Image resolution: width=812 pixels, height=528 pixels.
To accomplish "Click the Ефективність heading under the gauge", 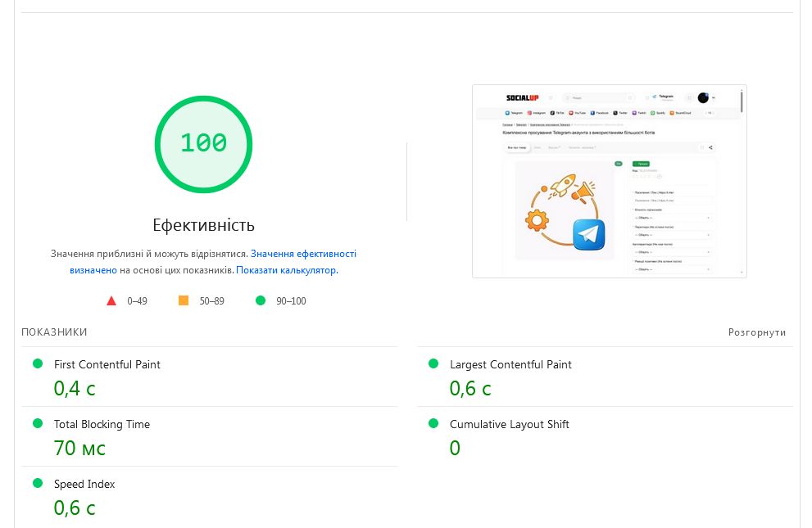I will tap(203, 225).
